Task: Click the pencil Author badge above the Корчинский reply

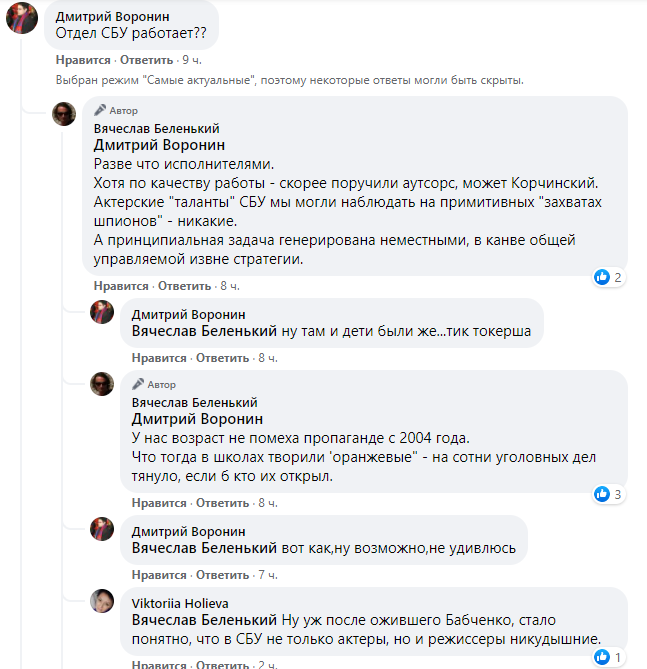Action: (x=116, y=110)
